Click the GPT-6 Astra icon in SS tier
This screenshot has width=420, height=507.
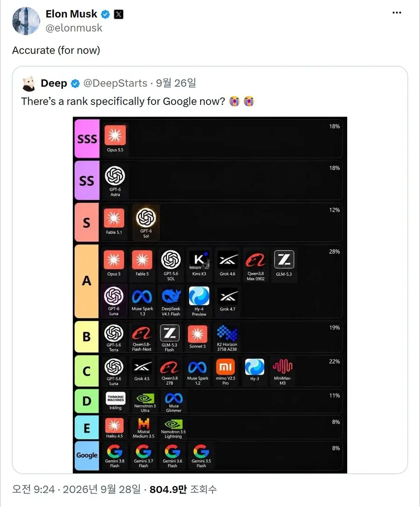coord(115,176)
